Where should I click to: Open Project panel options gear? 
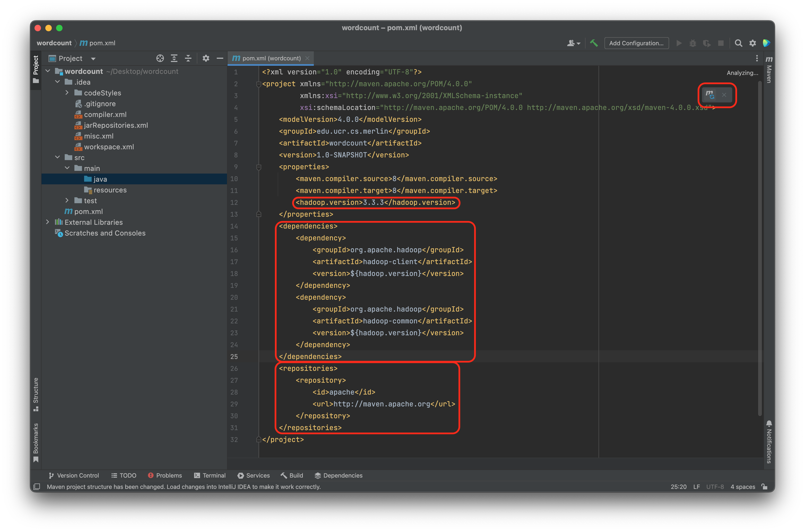coord(206,58)
